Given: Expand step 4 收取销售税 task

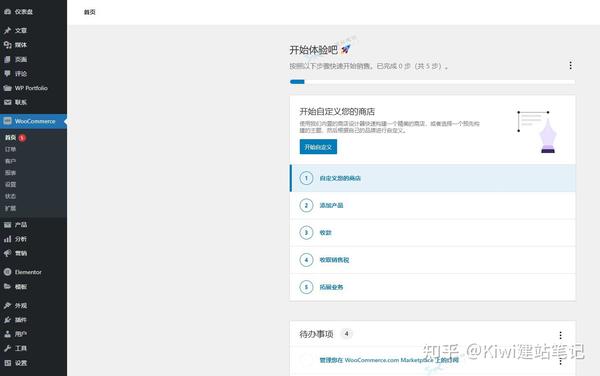Looking at the screenshot, I should click(433, 260).
